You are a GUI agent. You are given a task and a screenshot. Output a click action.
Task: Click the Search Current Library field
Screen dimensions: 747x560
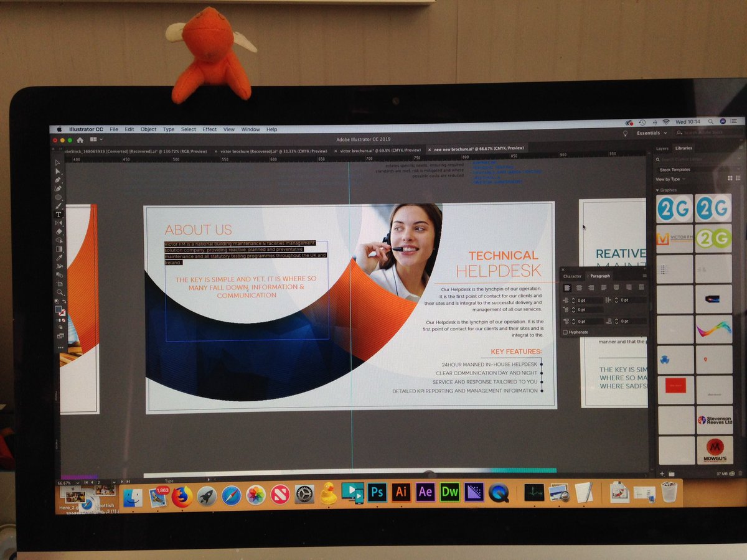698,159
